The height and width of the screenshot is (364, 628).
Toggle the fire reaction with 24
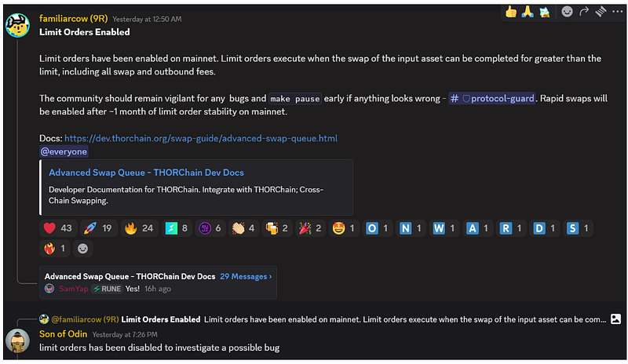[x=140, y=228]
